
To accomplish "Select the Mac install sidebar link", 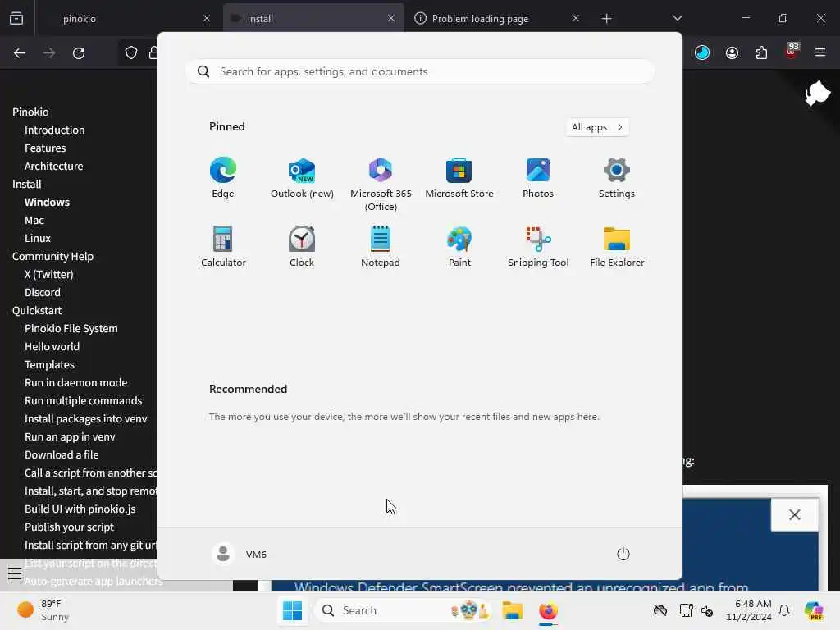I will click(x=34, y=220).
